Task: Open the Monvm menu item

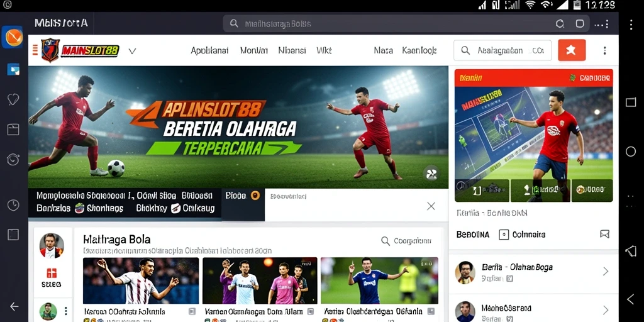Action: [254, 50]
